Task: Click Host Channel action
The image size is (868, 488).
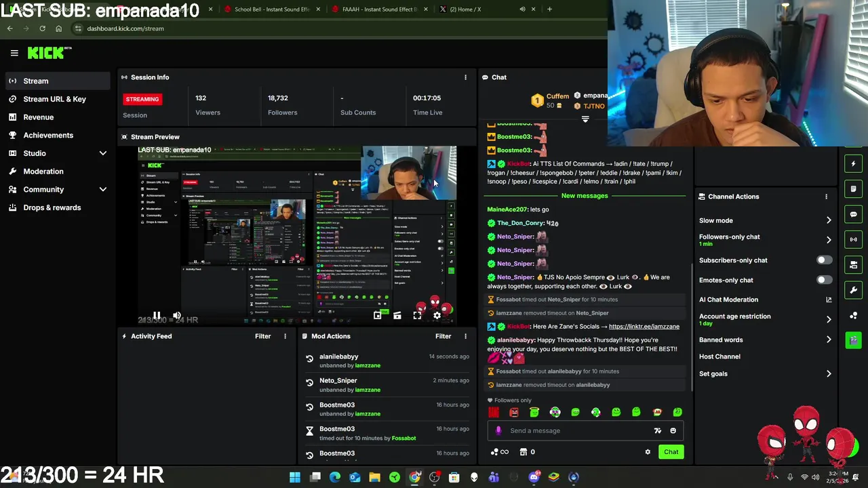Action: 719,357
